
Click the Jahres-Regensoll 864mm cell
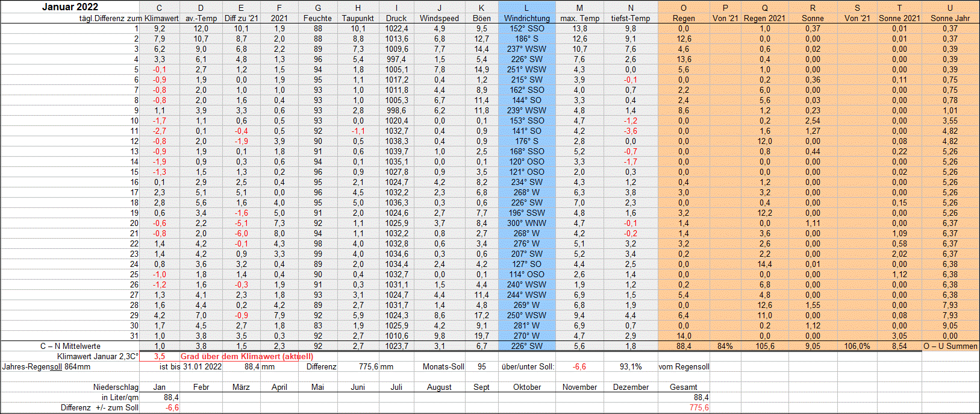pos(46,366)
